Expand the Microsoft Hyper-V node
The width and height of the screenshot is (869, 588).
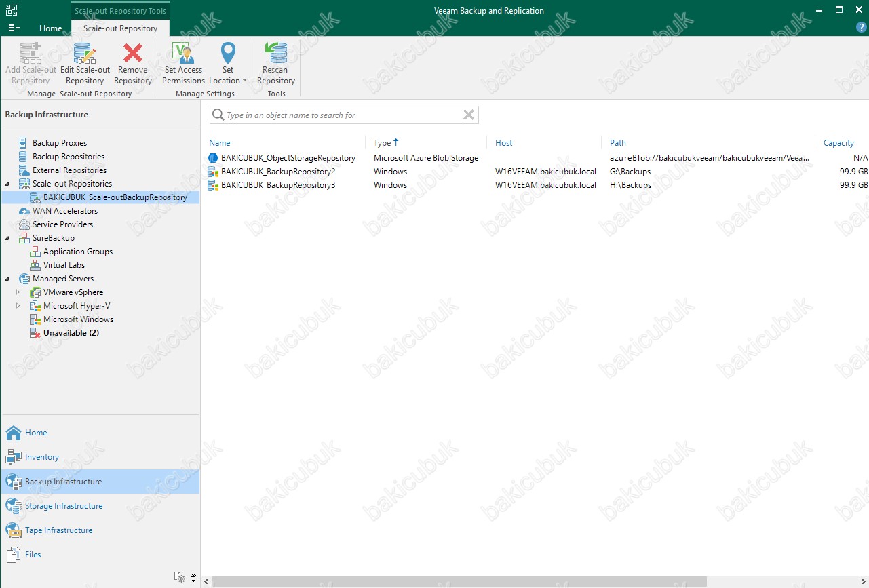coord(18,306)
